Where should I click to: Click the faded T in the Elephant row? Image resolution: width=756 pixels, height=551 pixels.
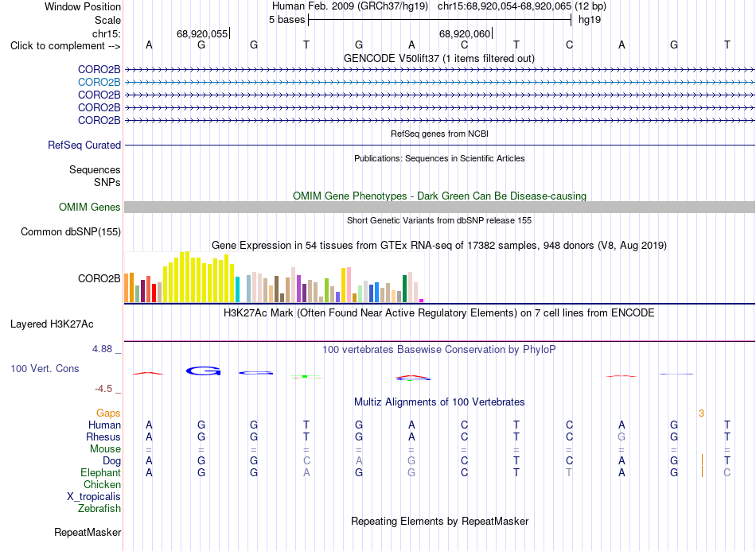569,472
